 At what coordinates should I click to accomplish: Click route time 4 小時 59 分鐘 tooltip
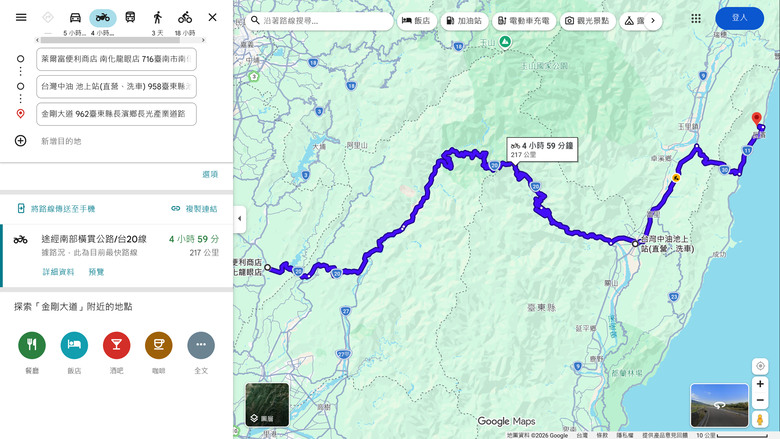(542, 150)
